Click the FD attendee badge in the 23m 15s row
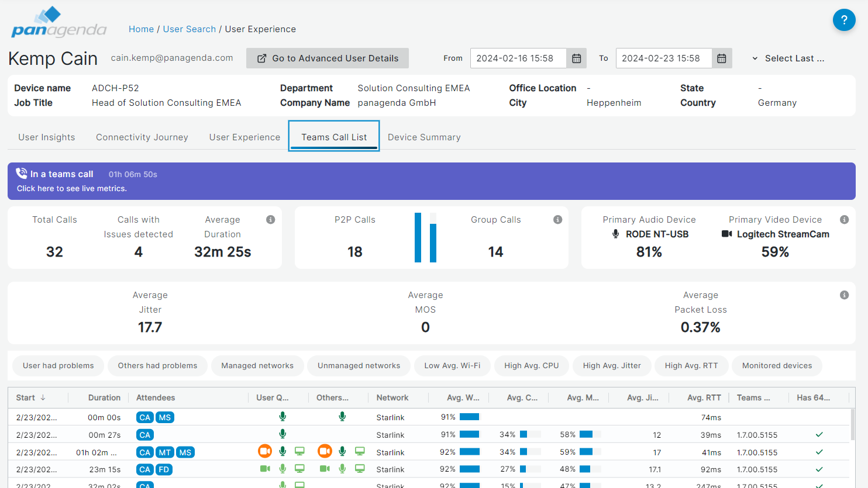The height and width of the screenshot is (488, 868). pos(164,469)
